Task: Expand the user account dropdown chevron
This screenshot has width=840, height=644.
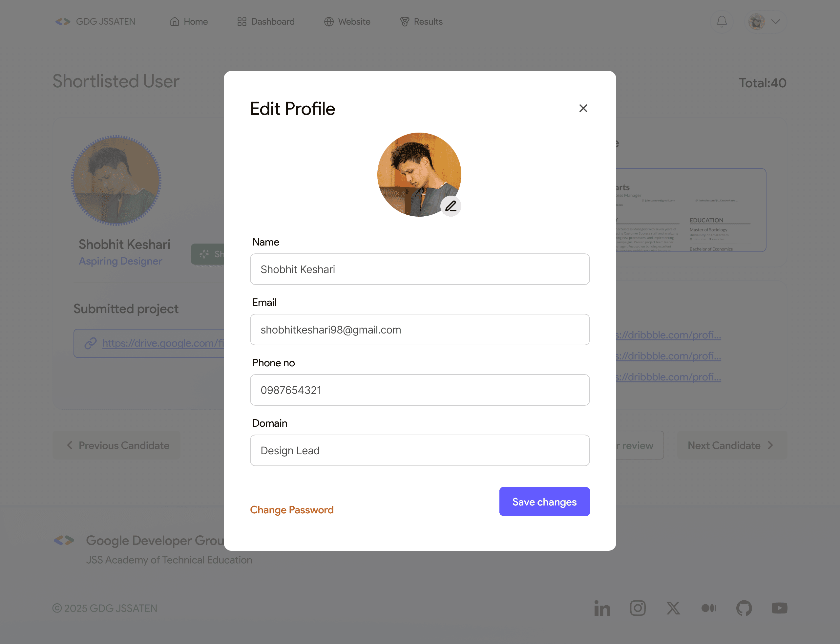Action: point(776,21)
